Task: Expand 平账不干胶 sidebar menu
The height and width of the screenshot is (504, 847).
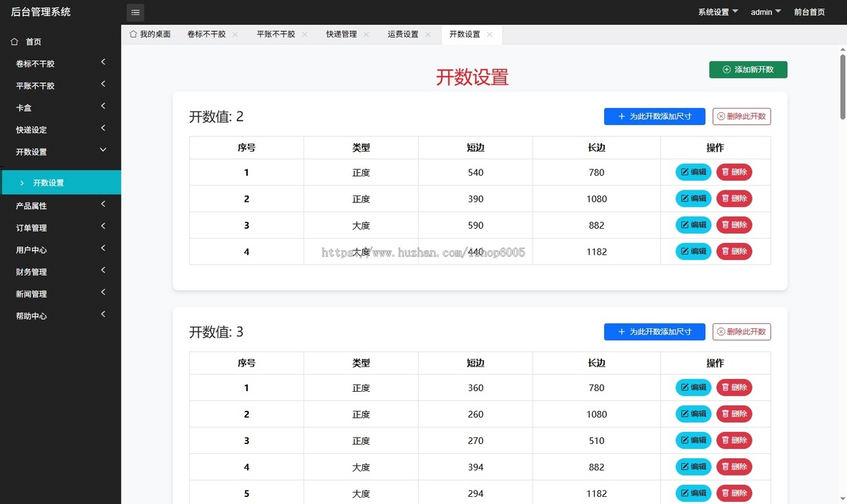Action: click(x=61, y=85)
